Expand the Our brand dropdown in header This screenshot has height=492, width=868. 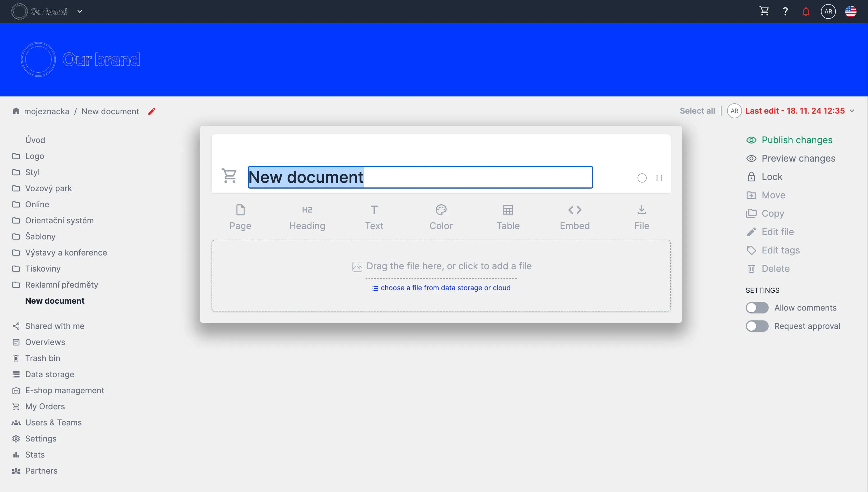point(80,11)
